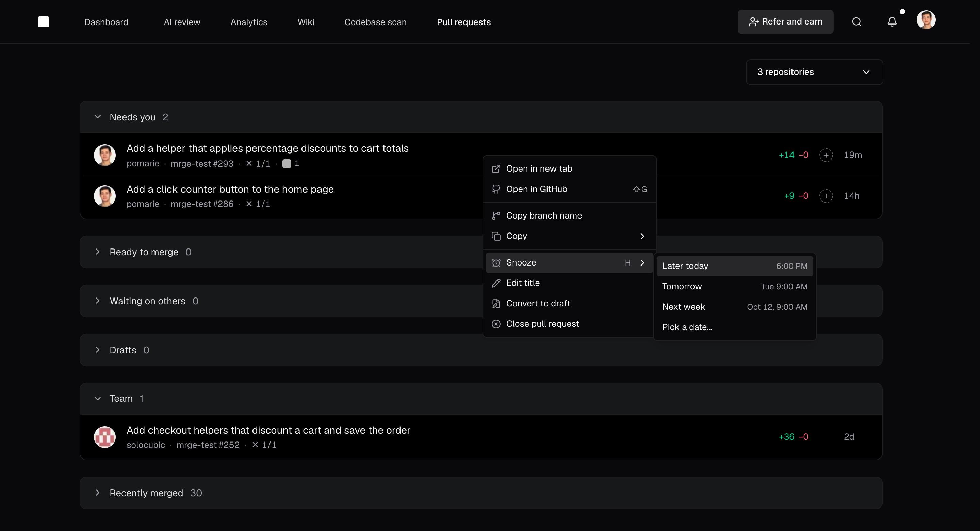Select Copy branch name
Screen dimensions: 980x531
pos(569,215)
